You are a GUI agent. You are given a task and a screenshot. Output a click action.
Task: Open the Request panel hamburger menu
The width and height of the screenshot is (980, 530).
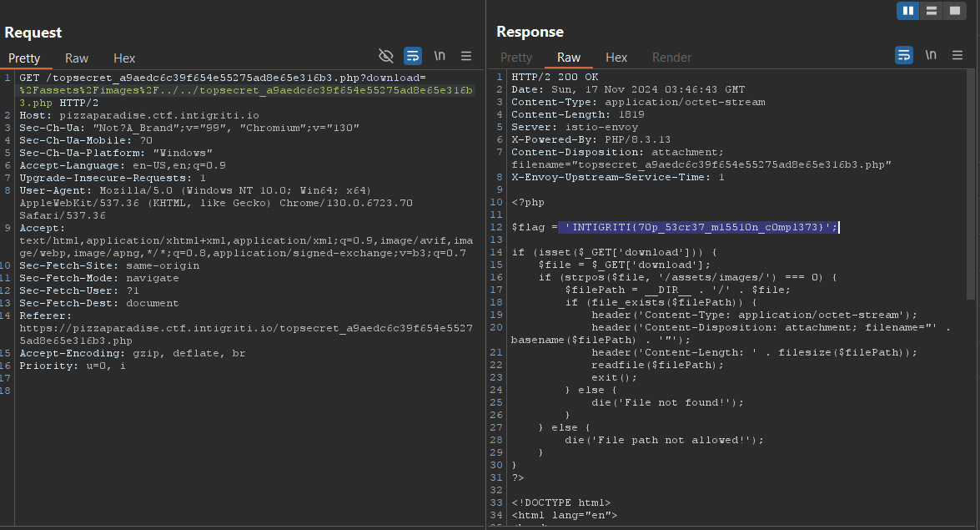[x=466, y=56]
